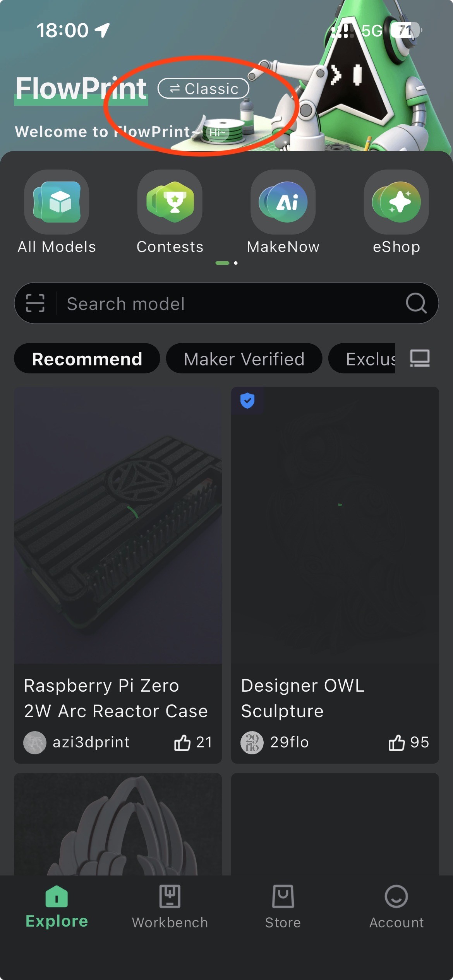Select the Recommend tab
The width and height of the screenshot is (453, 980).
coord(87,358)
